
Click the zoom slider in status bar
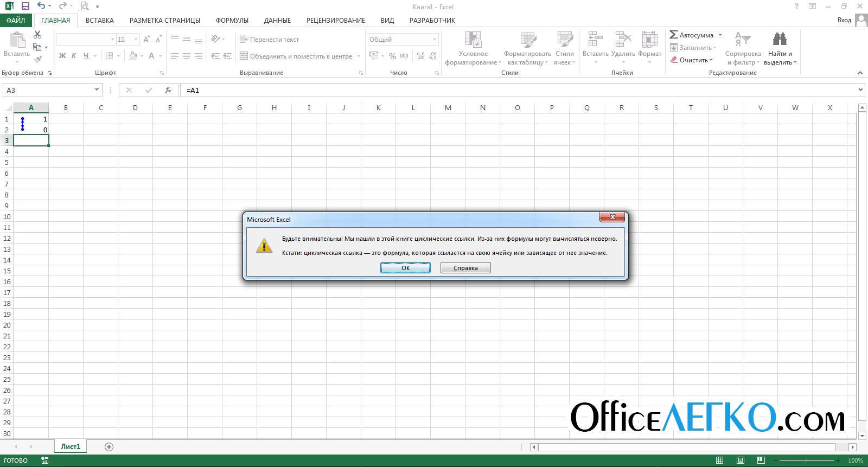(807, 460)
